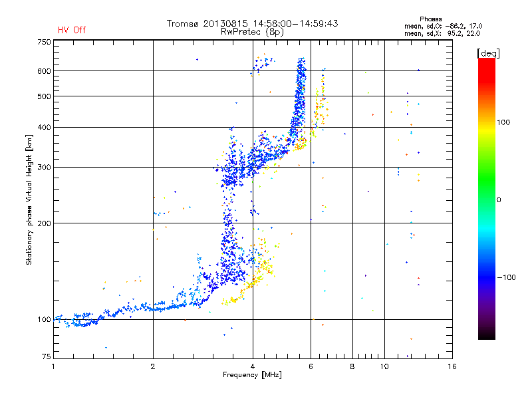
Task: Click the x-axis tick label '6'
Action: click(311, 366)
